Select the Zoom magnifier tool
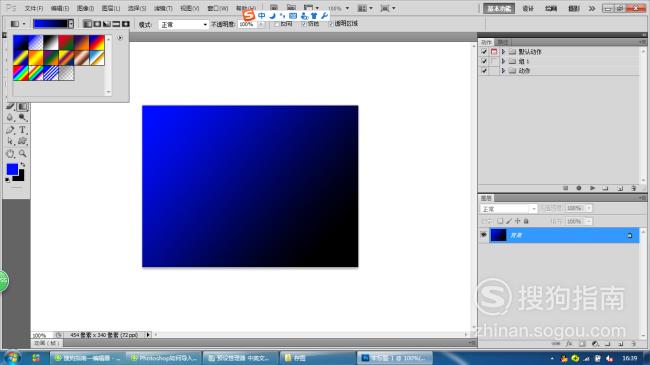The image size is (650, 365). (22, 154)
